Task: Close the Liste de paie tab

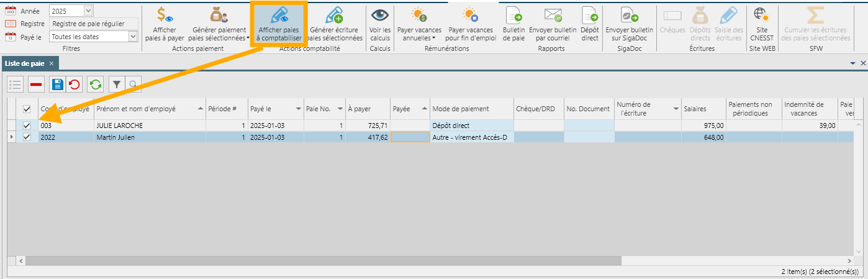Action: click(x=52, y=63)
